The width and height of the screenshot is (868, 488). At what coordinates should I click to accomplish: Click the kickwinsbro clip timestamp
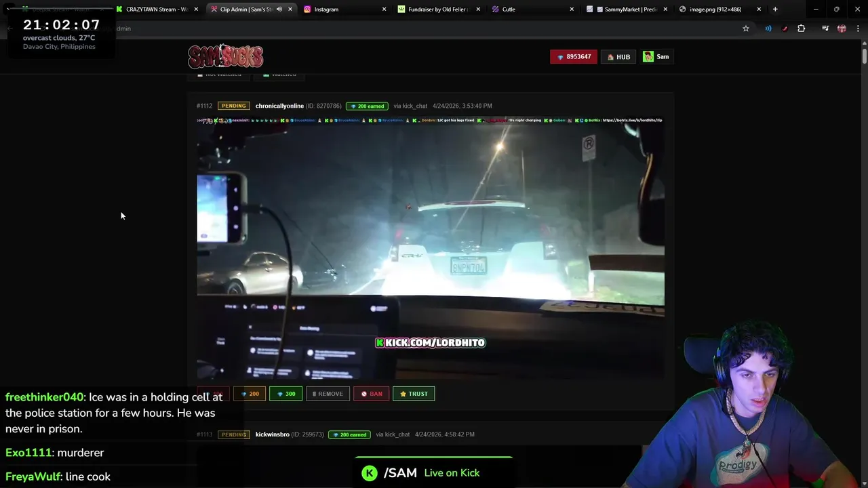pos(445,434)
